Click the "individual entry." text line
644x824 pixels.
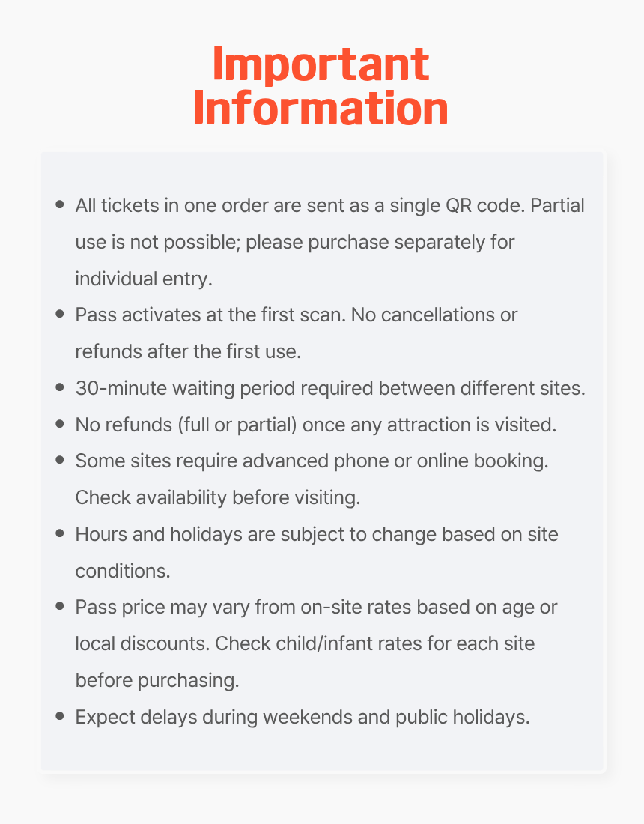pyautogui.click(x=144, y=278)
